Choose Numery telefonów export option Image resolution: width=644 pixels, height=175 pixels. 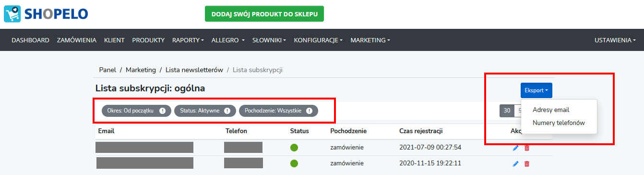click(559, 123)
